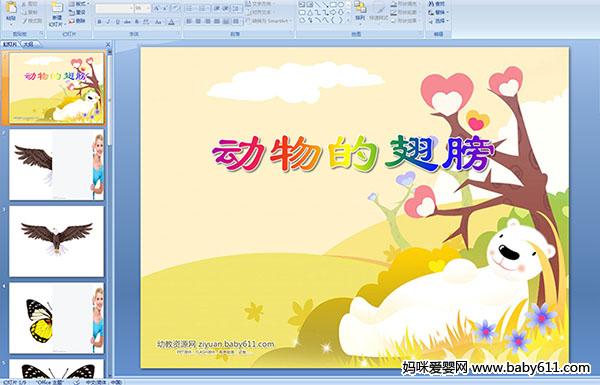Open the Columns menu icon
Image resolution: width=600 pixels, height=385 pixels.
[236, 21]
